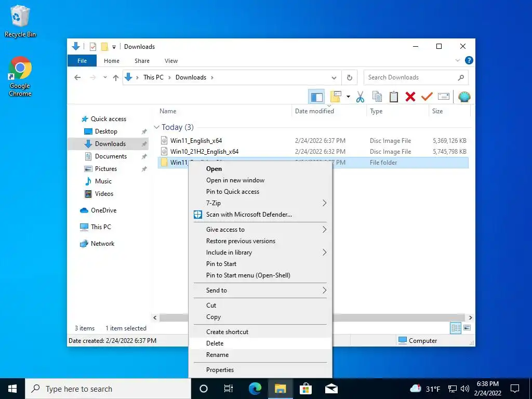Click the navigation pane toggle toolbar icon
The height and width of the screenshot is (399, 532).
pos(316,97)
